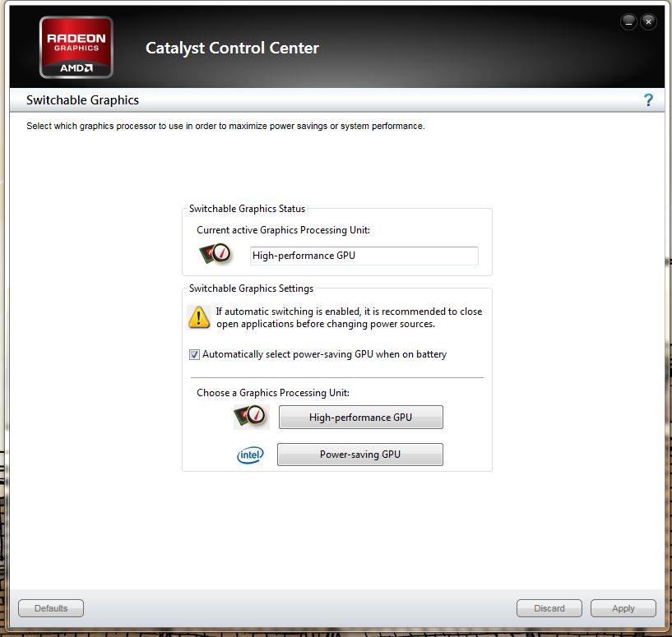Apply the switchable graphics settings

pyautogui.click(x=623, y=608)
